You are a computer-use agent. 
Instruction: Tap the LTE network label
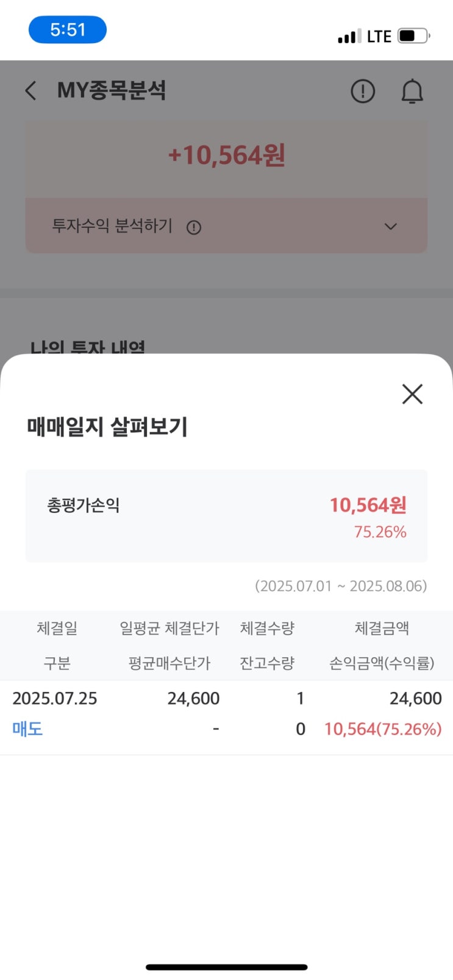click(379, 37)
